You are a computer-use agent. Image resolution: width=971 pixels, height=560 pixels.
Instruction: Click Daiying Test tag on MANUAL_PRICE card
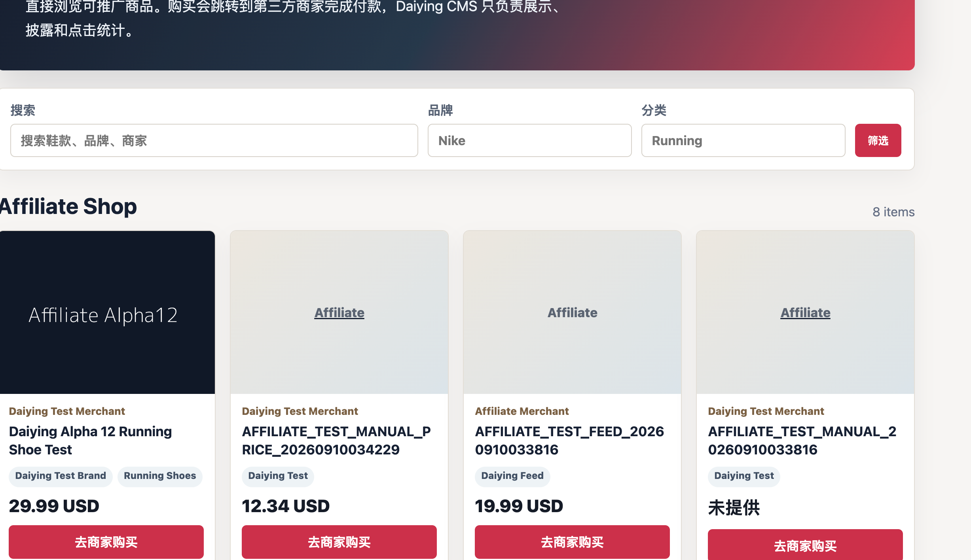278,476
